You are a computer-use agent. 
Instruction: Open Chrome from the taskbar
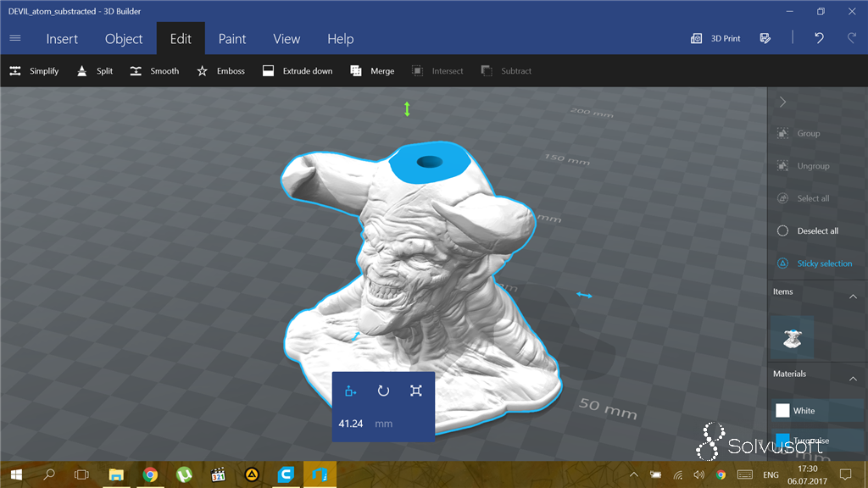(x=150, y=474)
